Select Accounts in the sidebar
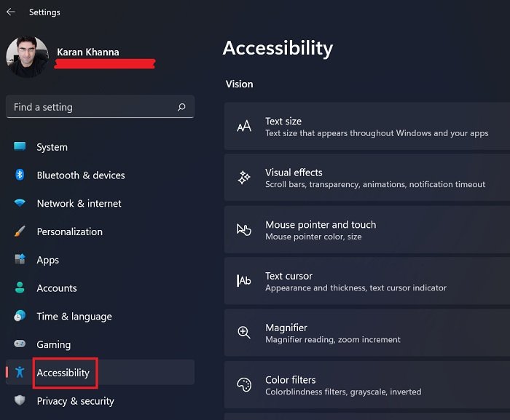Image resolution: width=510 pixels, height=420 pixels. click(57, 288)
